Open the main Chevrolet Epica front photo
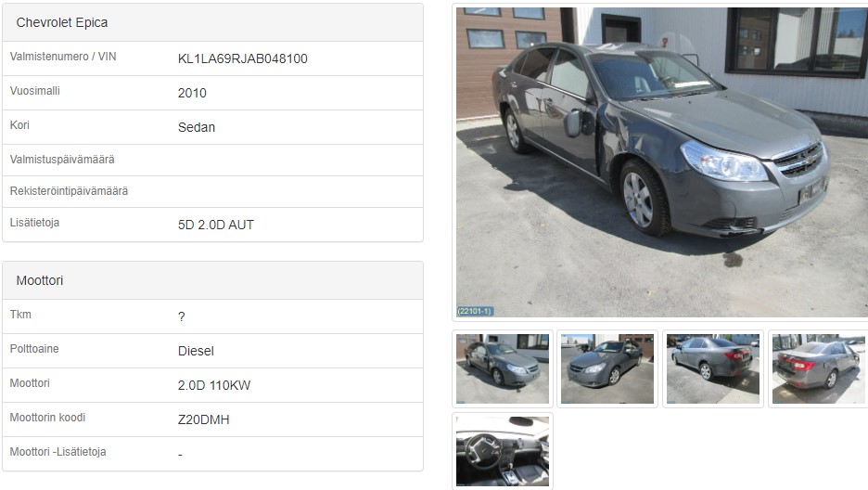Viewport: 868px width, 490px height. (661, 162)
